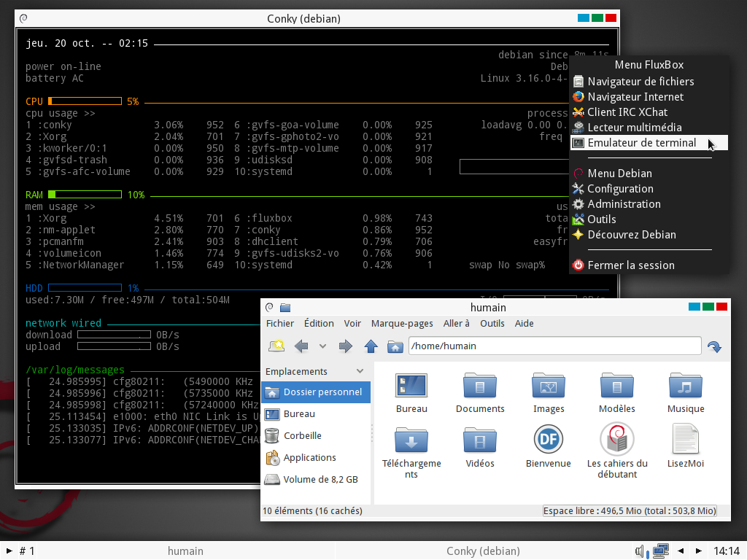
Task: Click the go/reload arrow beside path bar
Action: (715, 347)
